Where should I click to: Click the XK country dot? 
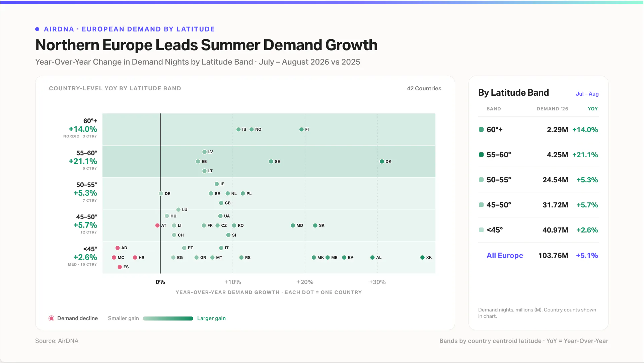tap(422, 257)
